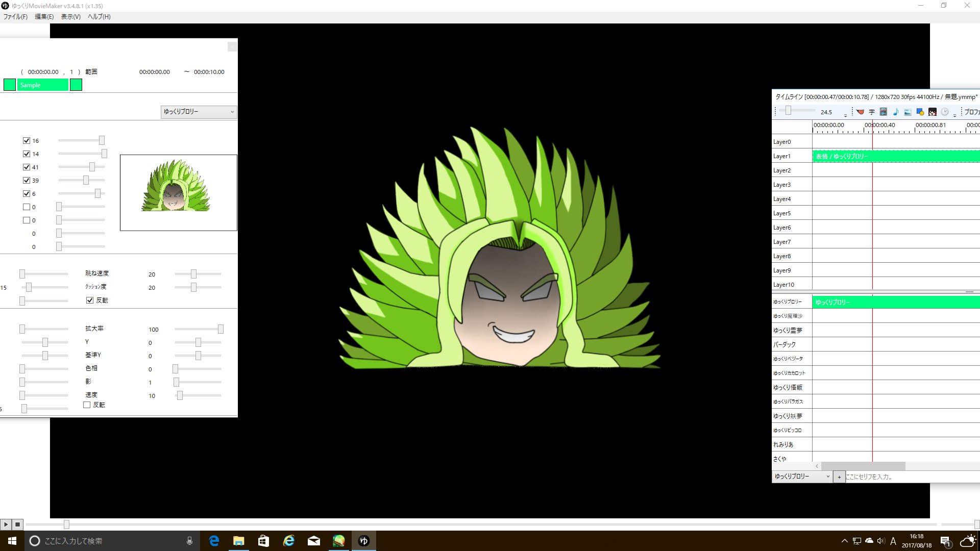This screenshot has width=980, height=551.
Task: Uncheck the checkbox labeled 41
Action: click(27, 167)
